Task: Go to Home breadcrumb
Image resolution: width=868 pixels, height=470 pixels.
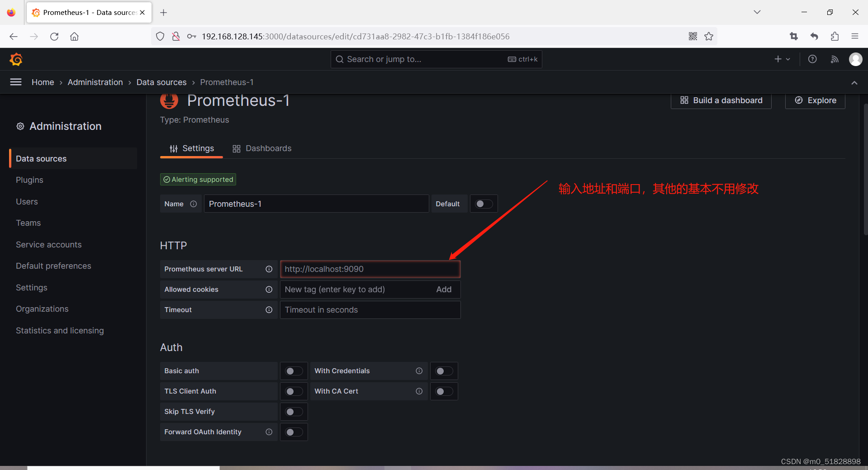Action: tap(43, 82)
